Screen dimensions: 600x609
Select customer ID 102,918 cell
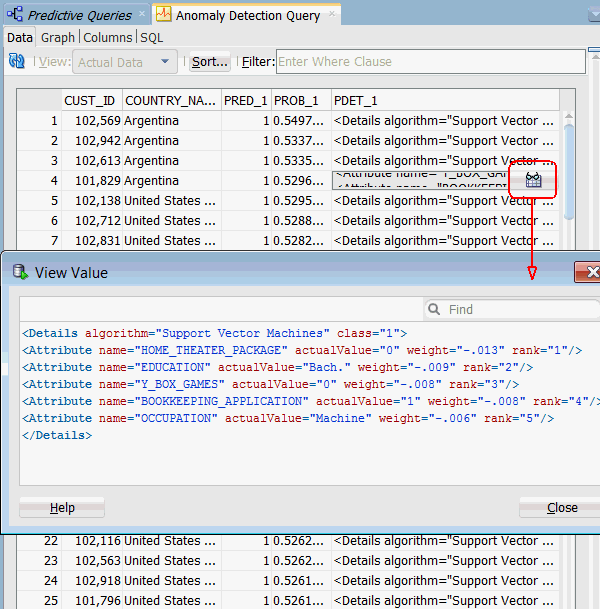(92, 581)
